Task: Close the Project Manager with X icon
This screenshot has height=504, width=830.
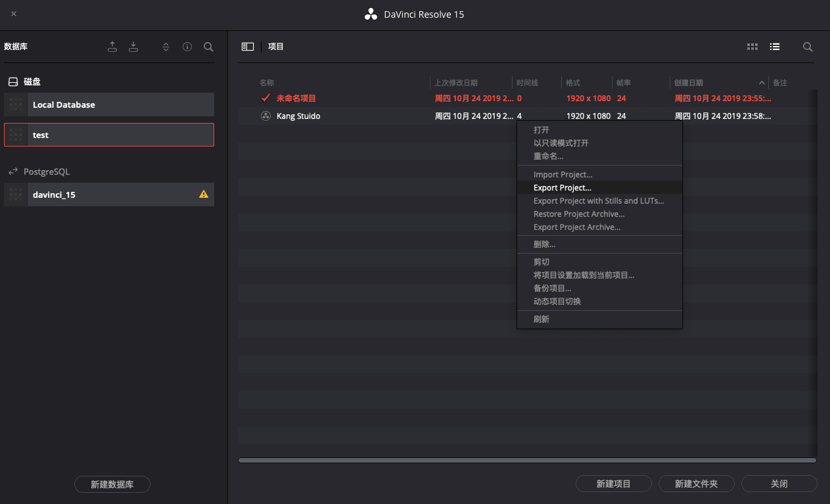Action: pos(14,14)
